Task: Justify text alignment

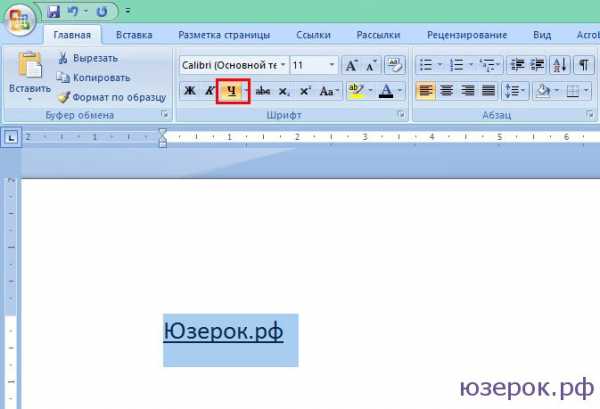Action: (488, 91)
